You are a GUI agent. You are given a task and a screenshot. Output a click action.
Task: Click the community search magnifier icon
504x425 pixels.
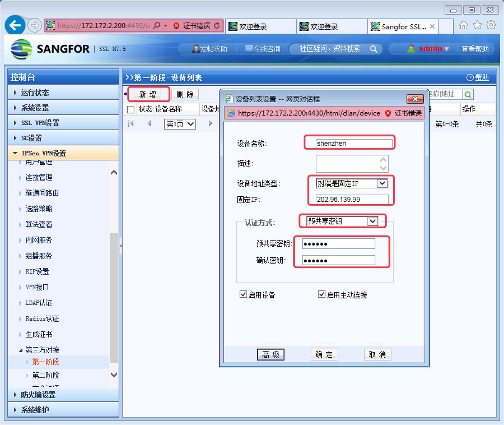pyautogui.click(x=373, y=49)
